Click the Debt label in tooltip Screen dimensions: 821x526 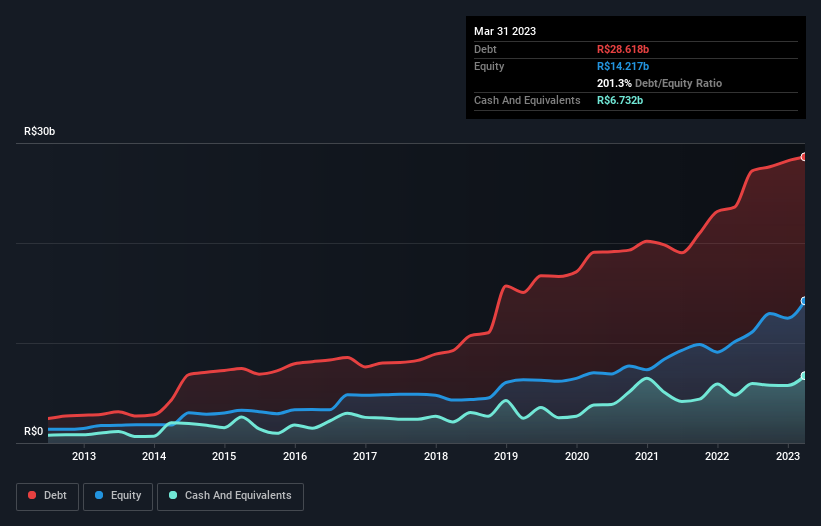pyautogui.click(x=485, y=49)
